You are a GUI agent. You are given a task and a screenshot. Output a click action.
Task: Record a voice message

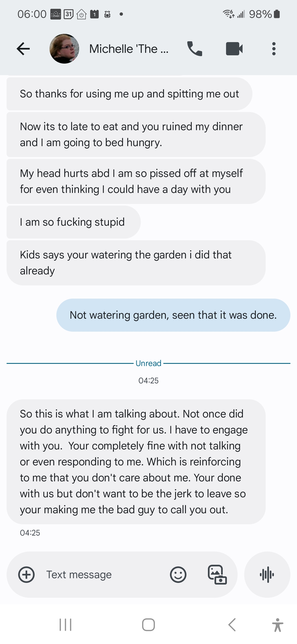(267, 575)
